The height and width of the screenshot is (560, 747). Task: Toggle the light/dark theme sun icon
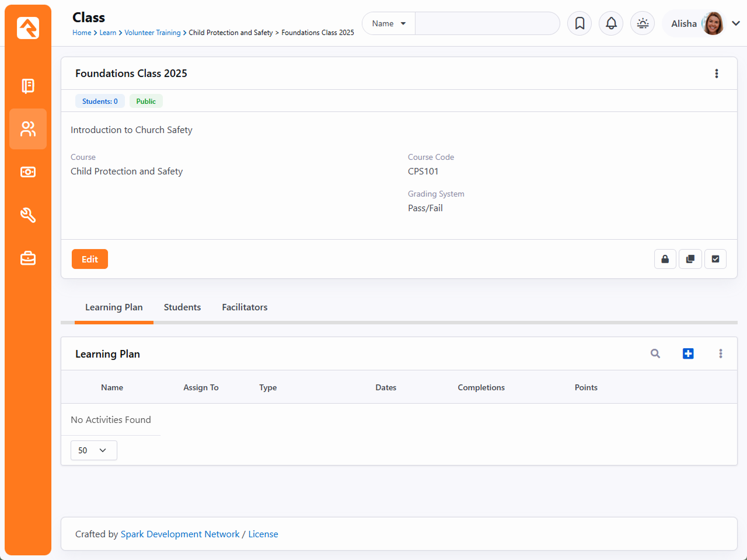click(643, 23)
